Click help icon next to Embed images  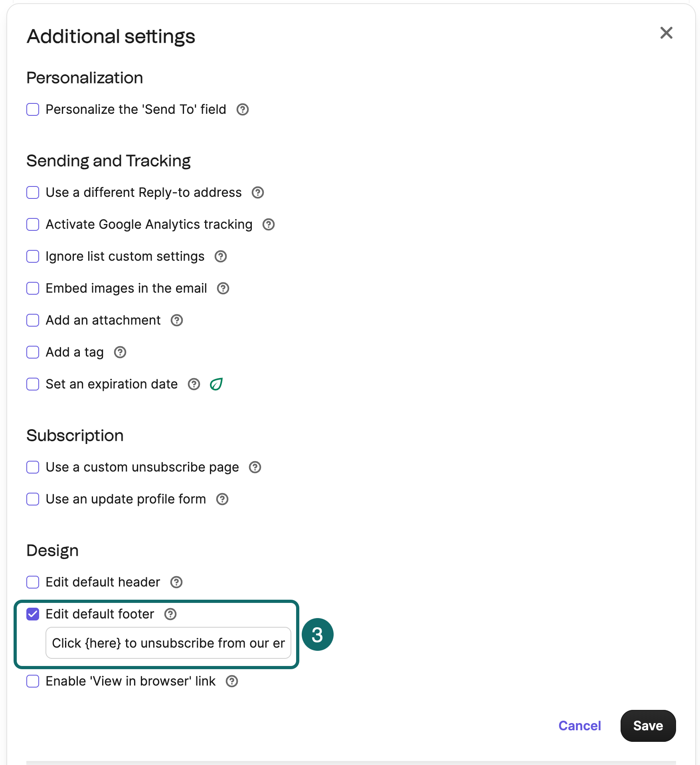click(223, 288)
